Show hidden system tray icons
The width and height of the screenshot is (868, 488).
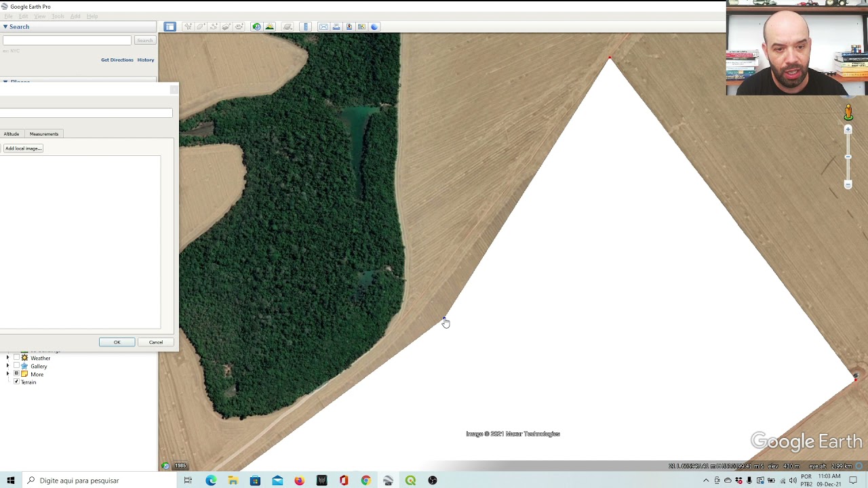click(x=706, y=481)
